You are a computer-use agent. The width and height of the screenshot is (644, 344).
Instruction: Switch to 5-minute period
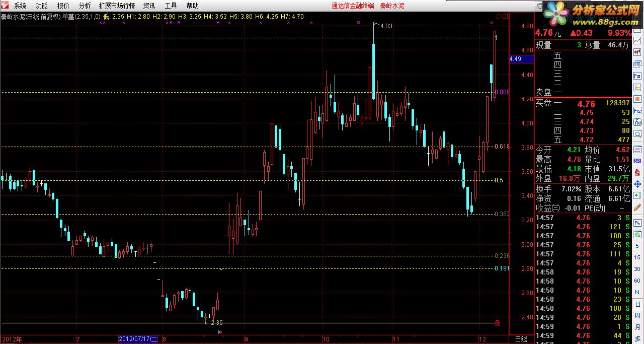637,245
